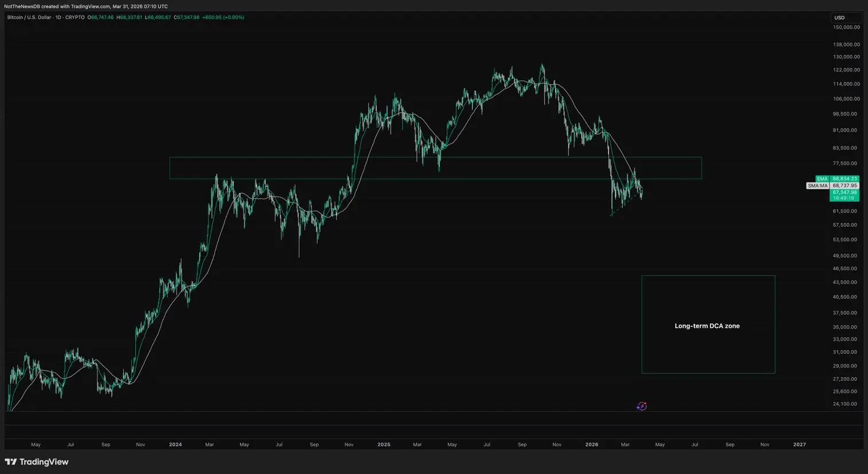
Task: Click the open value O66,747.46
Action: tap(100, 17)
